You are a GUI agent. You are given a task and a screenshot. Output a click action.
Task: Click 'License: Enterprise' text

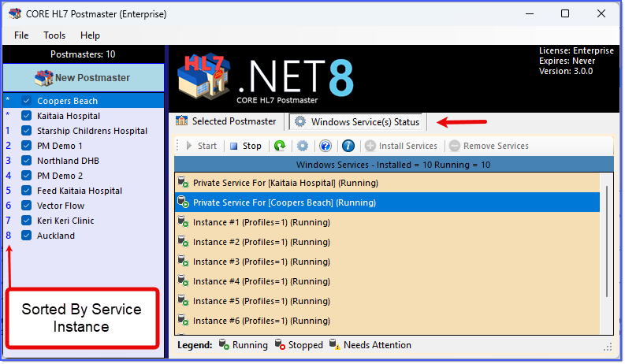(x=576, y=50)
